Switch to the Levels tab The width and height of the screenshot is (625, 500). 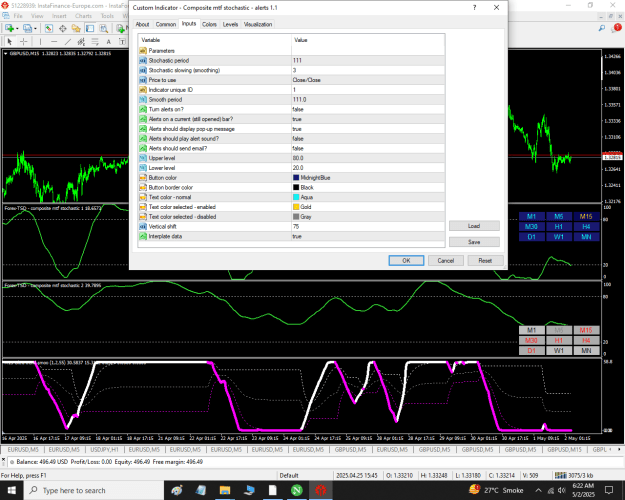(x=230, y=24)
